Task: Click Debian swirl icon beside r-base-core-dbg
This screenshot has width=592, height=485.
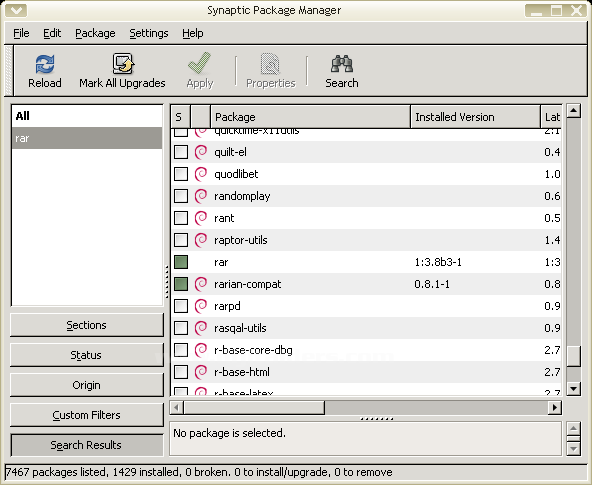Action: pos(201,350)
